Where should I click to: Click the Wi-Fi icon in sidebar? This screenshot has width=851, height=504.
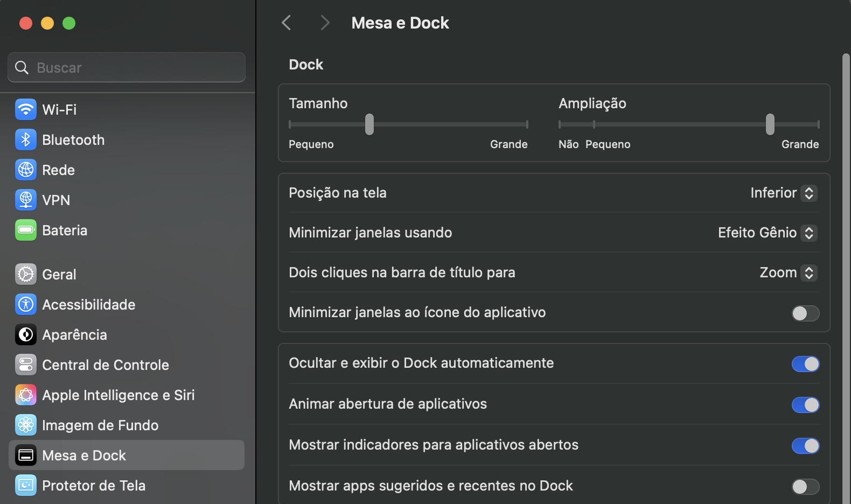(26, 110)
